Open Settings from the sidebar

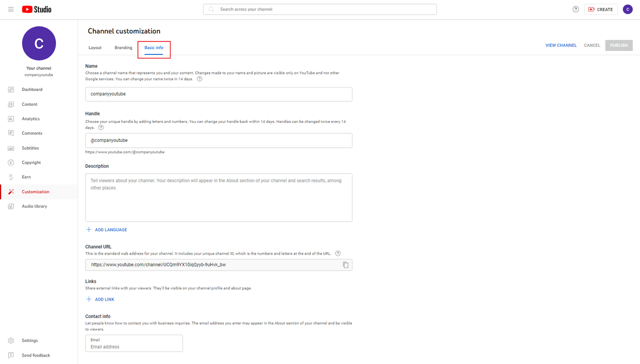pyautogui.click(x=30, y=340)
